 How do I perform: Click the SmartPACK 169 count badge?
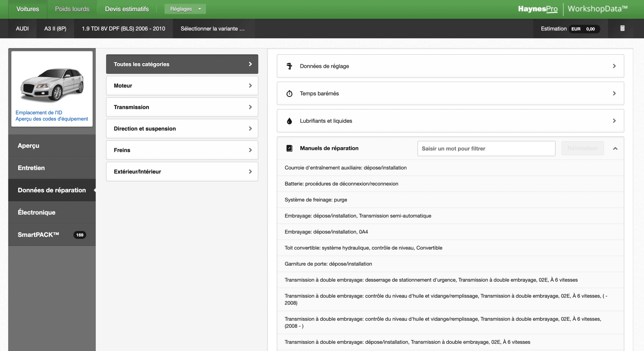pyautogui.click(x=79, y=235)
